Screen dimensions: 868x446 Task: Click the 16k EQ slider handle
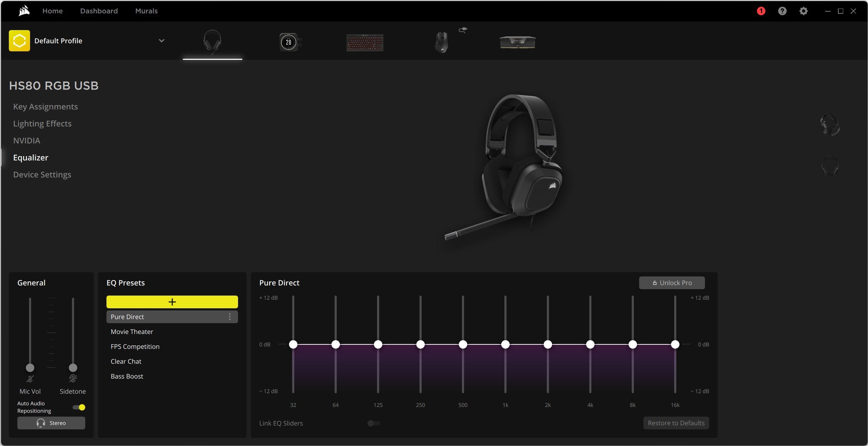(x=675, y=344)
